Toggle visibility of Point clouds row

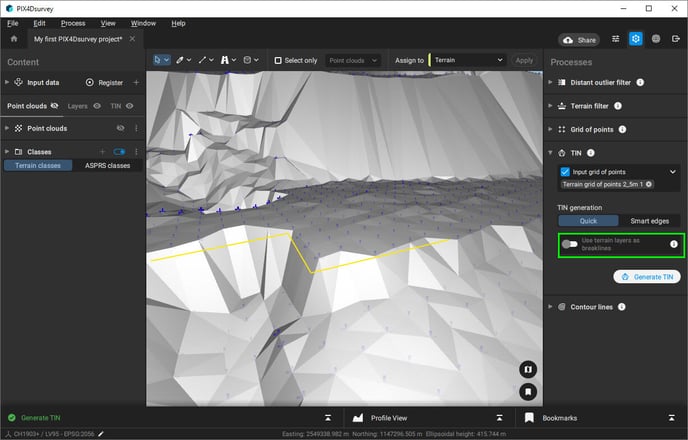[x=120, y=128]
